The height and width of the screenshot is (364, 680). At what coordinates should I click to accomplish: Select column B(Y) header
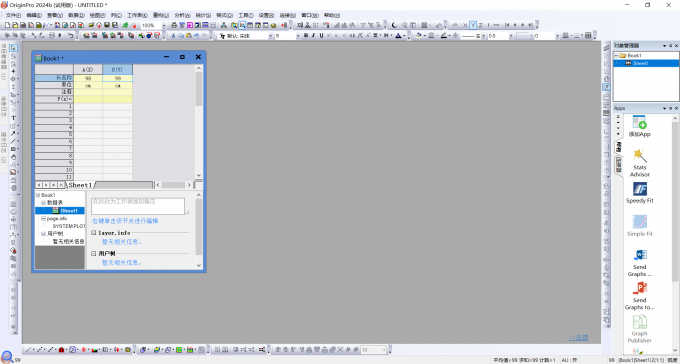click(x=118, y=69)
